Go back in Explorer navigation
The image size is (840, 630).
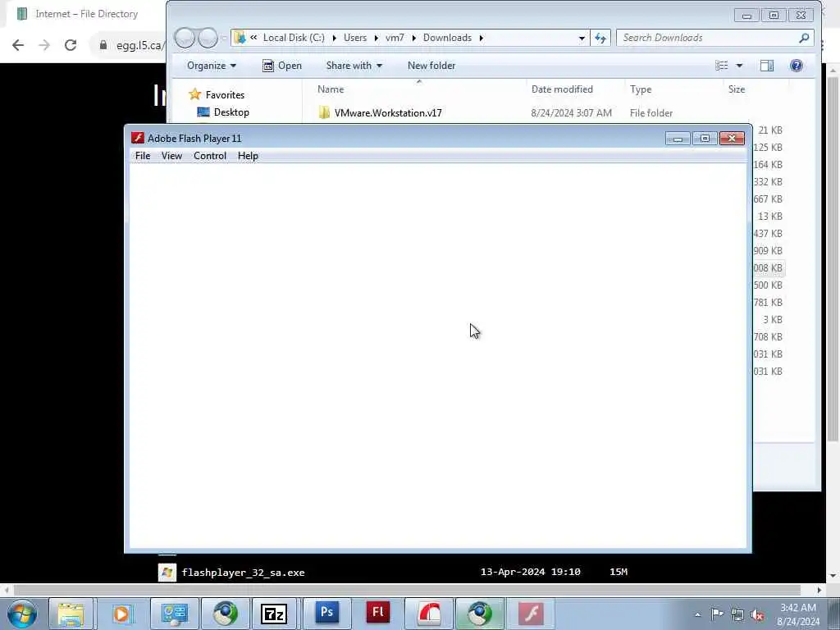[x=185, y=38]
